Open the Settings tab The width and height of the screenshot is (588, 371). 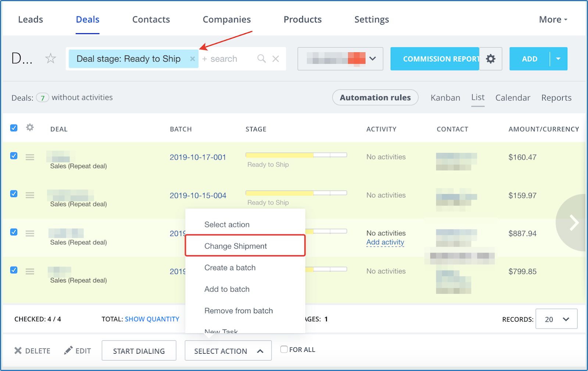coord(372,19)
